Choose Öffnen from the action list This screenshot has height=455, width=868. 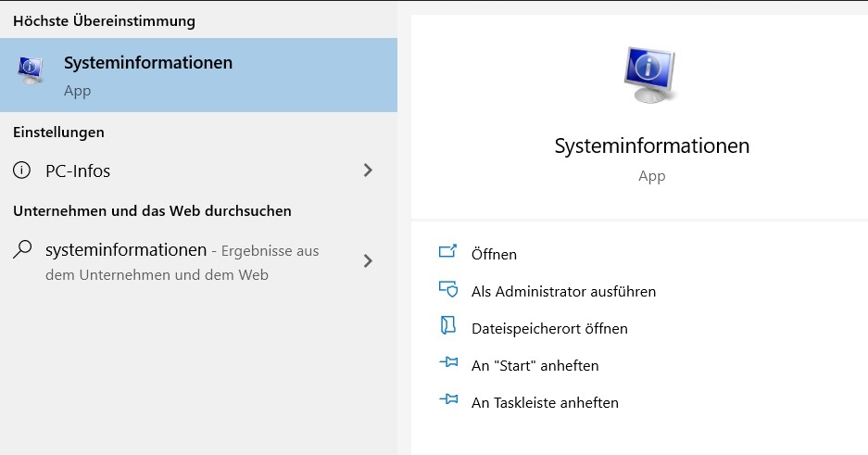(494, 254)
